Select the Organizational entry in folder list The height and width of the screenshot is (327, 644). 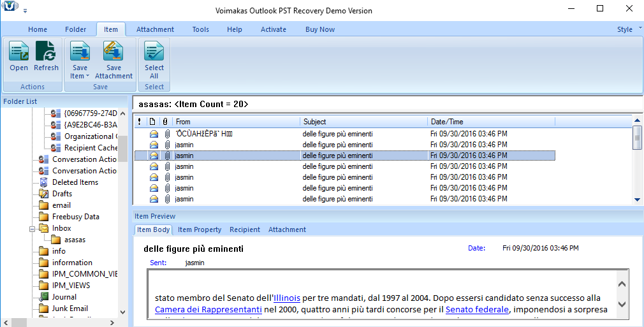click(x=91, y=136)
